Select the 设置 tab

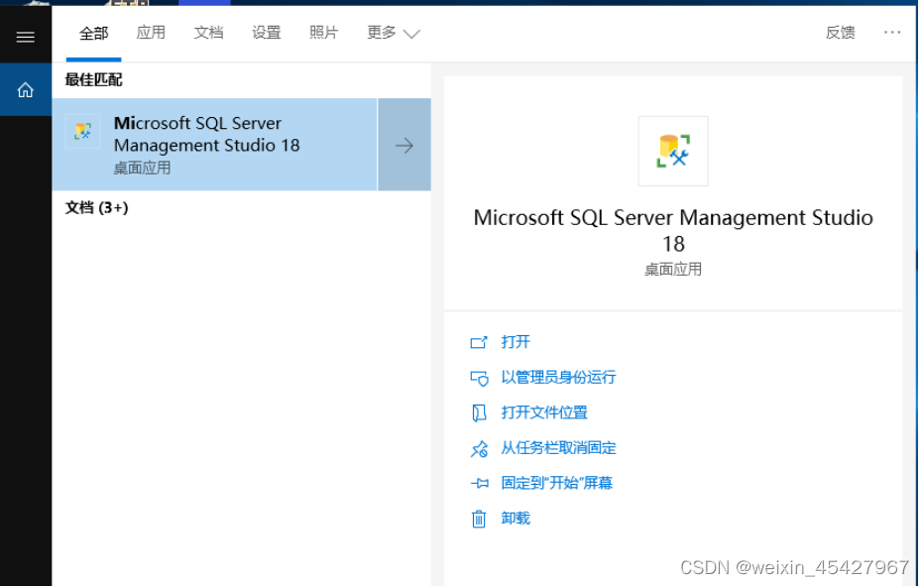point(267,33)
